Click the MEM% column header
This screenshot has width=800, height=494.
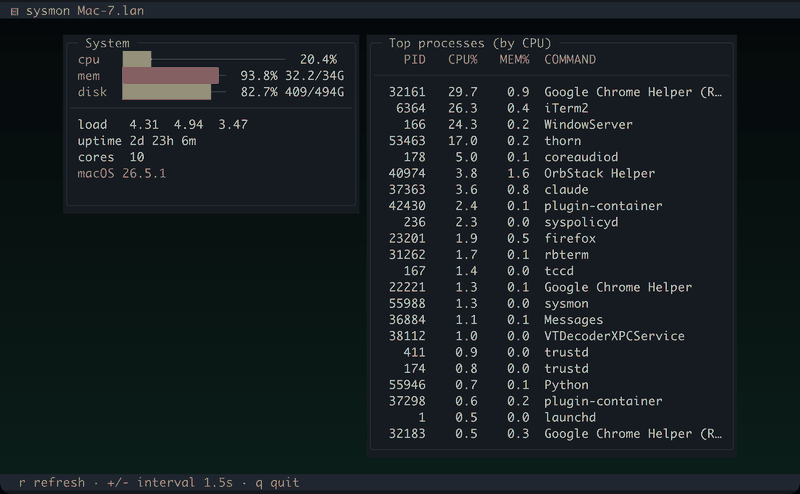click(514, 60)
